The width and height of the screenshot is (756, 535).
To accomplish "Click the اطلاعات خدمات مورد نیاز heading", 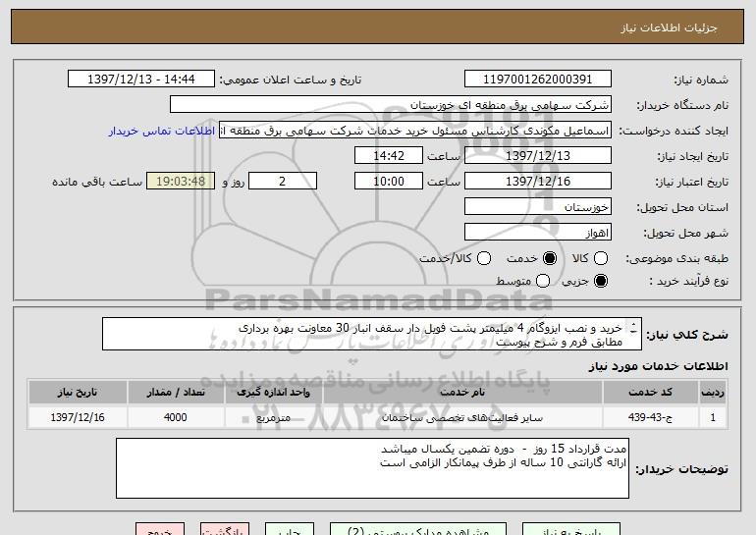I will (658, 366).
